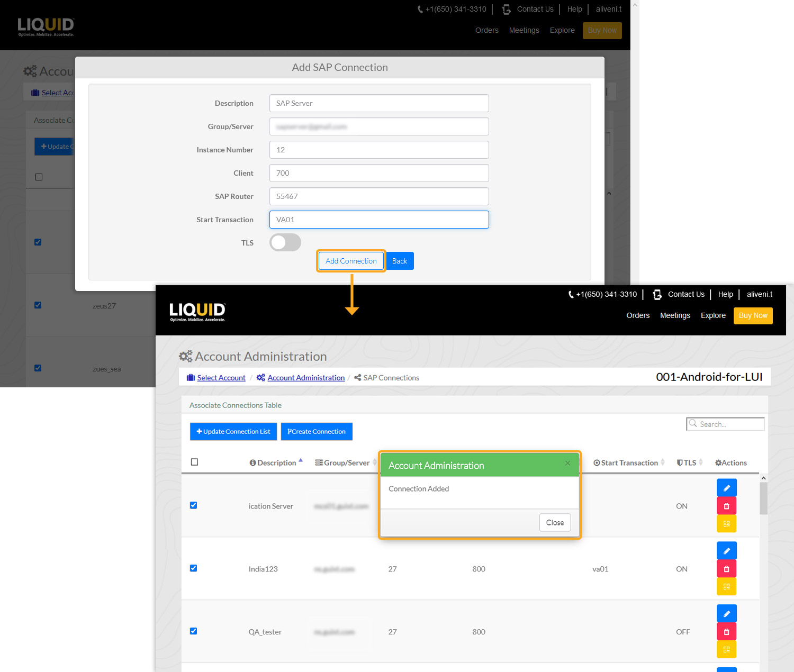This screenshot has width=794, height=672.
Task: Close the Connection Added popup with X
Action: (x=567, y=464)
